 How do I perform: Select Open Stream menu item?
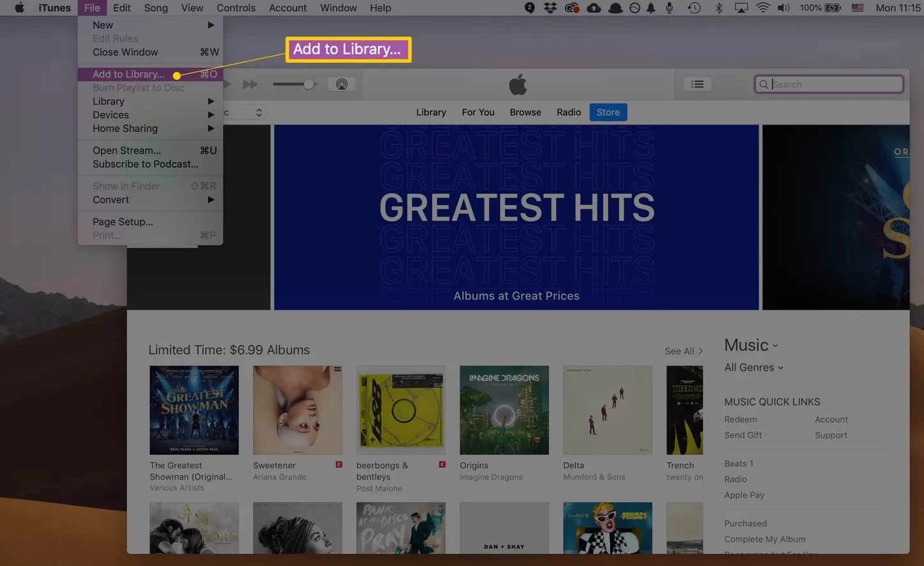point(127,151)
